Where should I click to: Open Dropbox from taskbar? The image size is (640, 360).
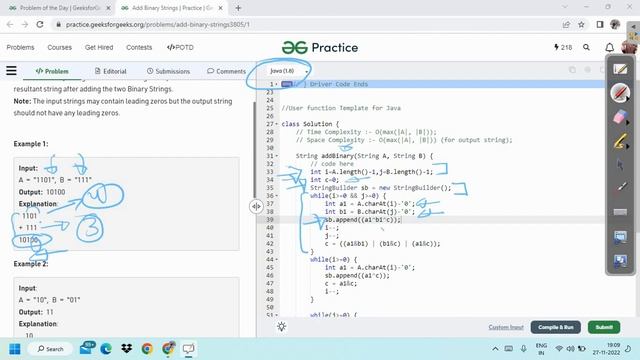(127, 349)
